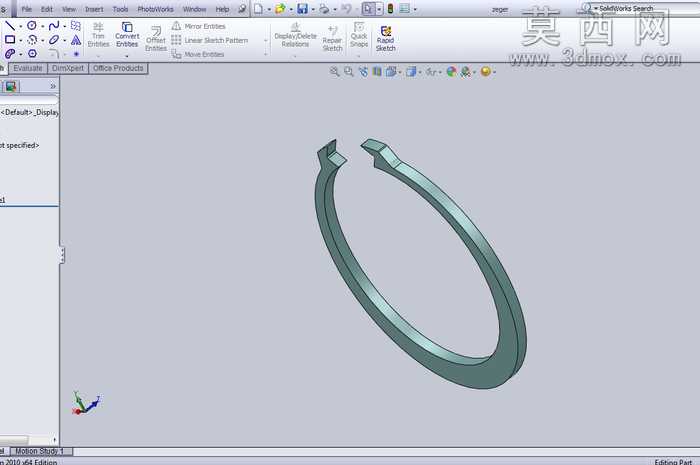
Task: Switch to the Office Products tab
Action: click(118, 68)
